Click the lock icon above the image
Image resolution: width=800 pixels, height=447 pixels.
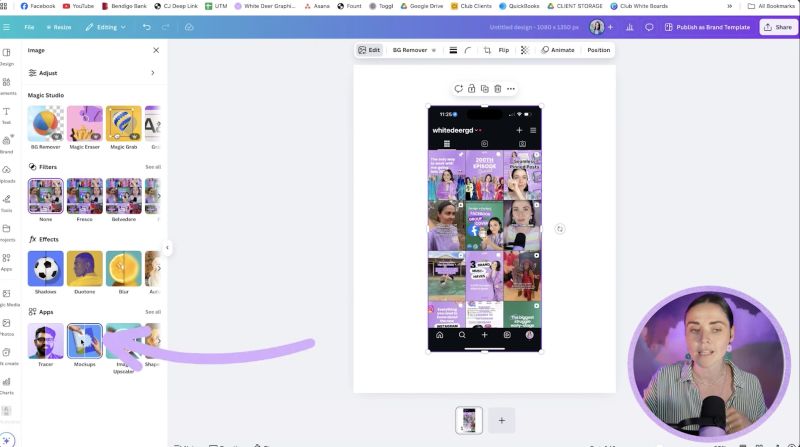tap(471, 89)
